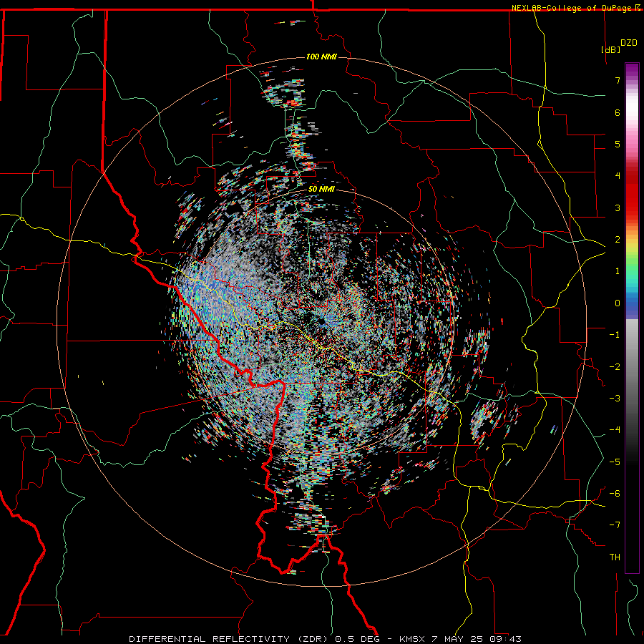Image resolution: width=644 pixels, height=644 pixels.
Task: Click the 100 NMI range ring label
Action: coord(321,57)
